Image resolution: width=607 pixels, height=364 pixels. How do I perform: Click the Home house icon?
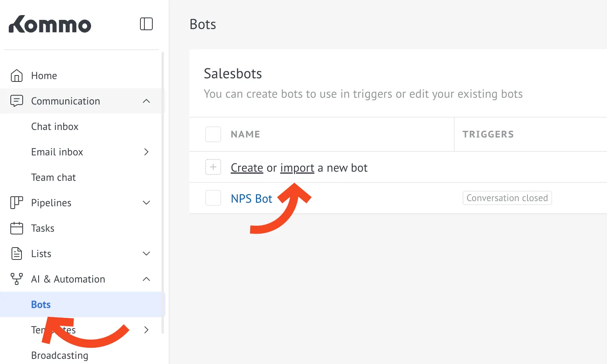(x=17, y=76)
